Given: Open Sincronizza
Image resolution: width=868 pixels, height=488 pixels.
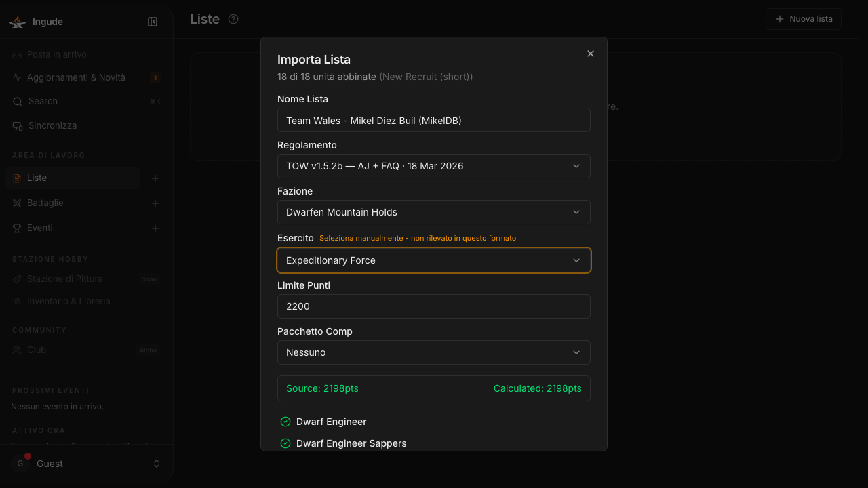Looking at the screenshot, I should pyautogui.click(x=52, y=126).
